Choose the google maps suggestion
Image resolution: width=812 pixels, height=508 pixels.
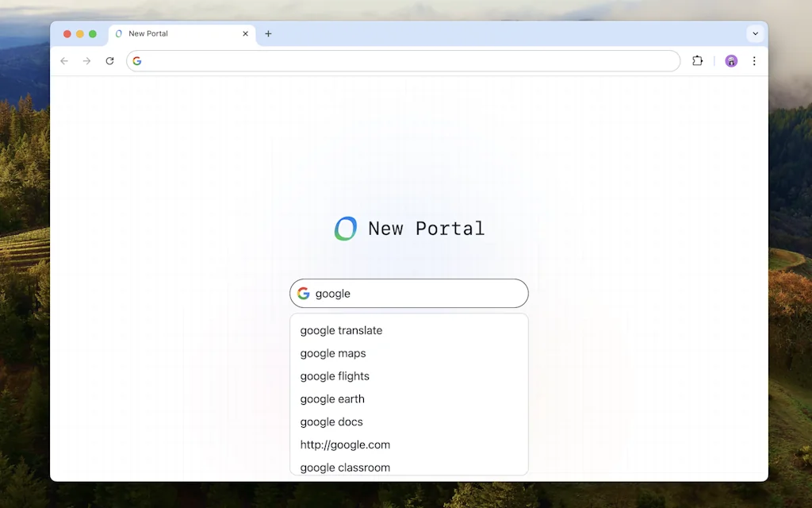click(x=333, y=353)
